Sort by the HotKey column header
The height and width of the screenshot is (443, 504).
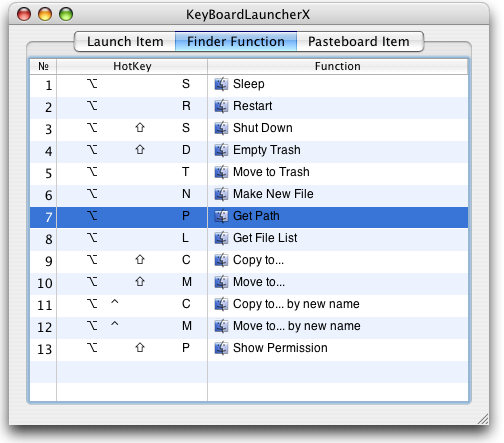pyautogui.click(x=132, y=66)
